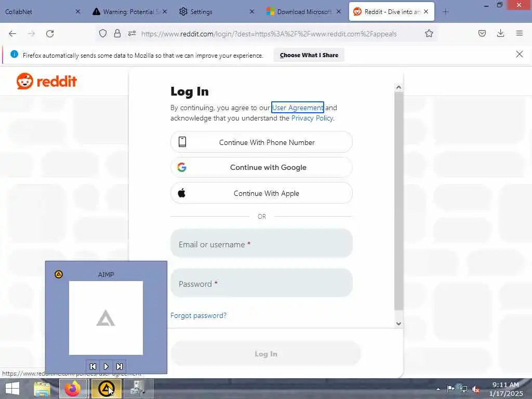Focus the Password field

click(261, 283)
